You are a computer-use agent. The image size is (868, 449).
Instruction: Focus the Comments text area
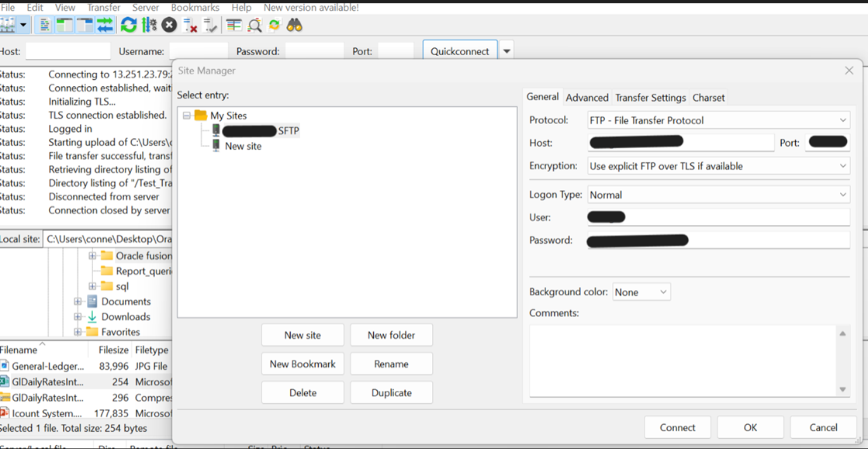click(x=682, y=361)
